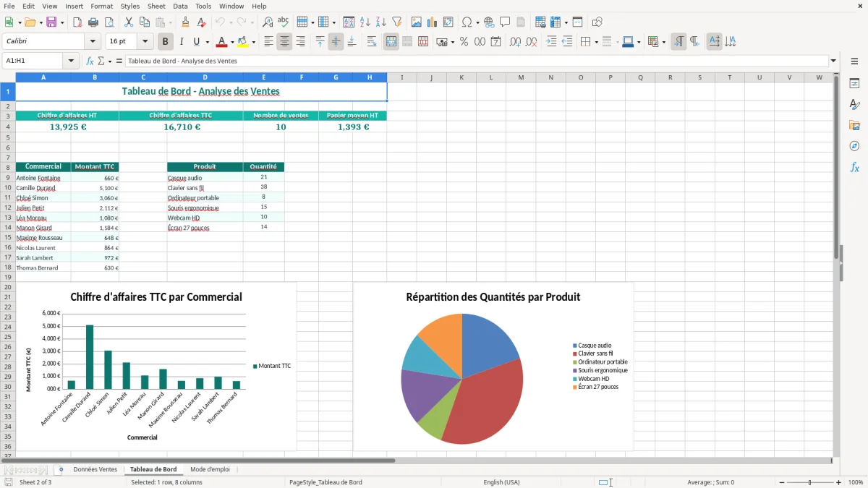Click the formula input line

coord(477,61)
